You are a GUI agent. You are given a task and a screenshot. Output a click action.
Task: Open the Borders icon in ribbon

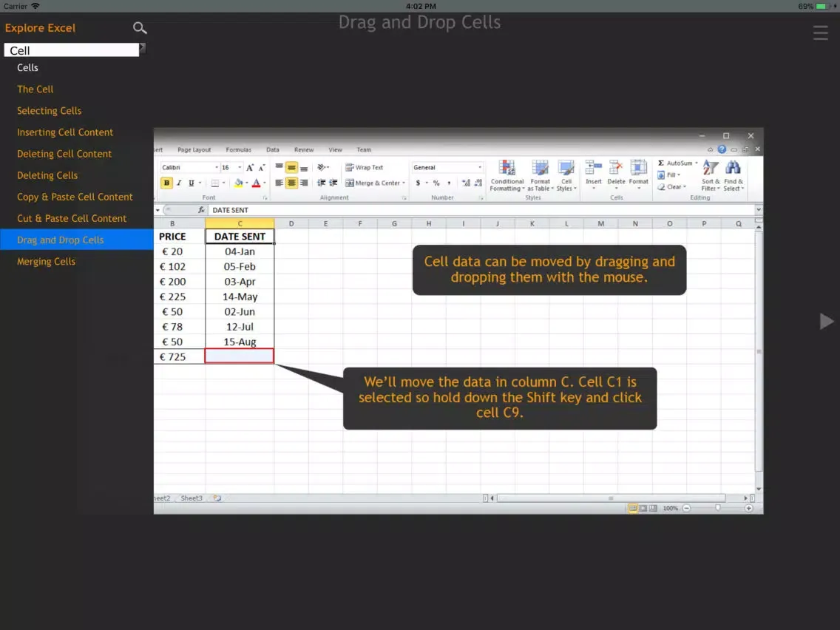(x=215, y=183)
